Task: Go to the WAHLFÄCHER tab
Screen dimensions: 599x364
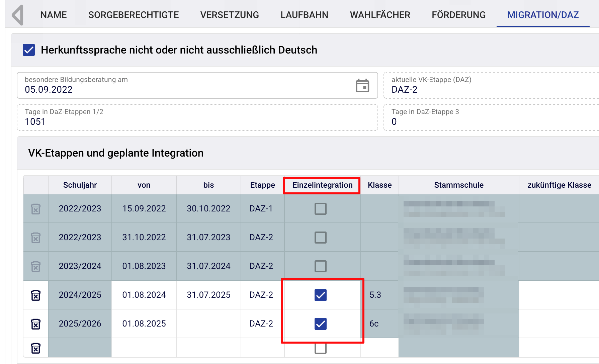Action: [380, 15]
